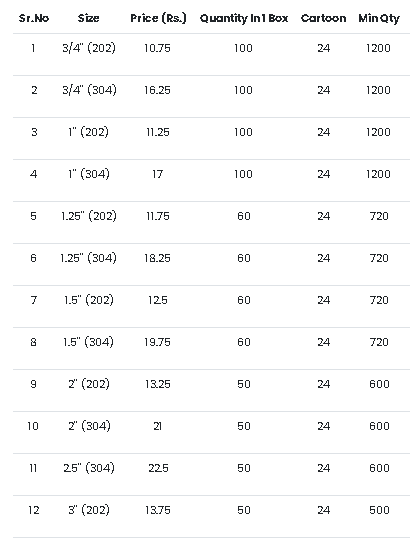The image size is (410, 553).
Task: Click the 18.25 price cell
Action: 157,258
